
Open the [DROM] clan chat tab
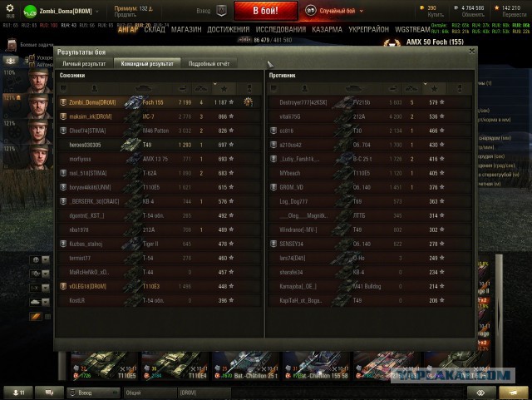(204, 393)
